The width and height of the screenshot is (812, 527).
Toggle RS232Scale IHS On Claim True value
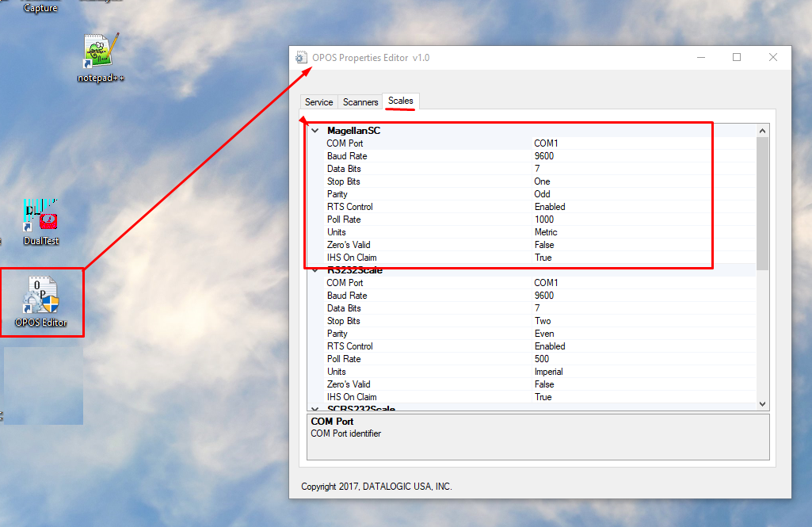(543, 397)
